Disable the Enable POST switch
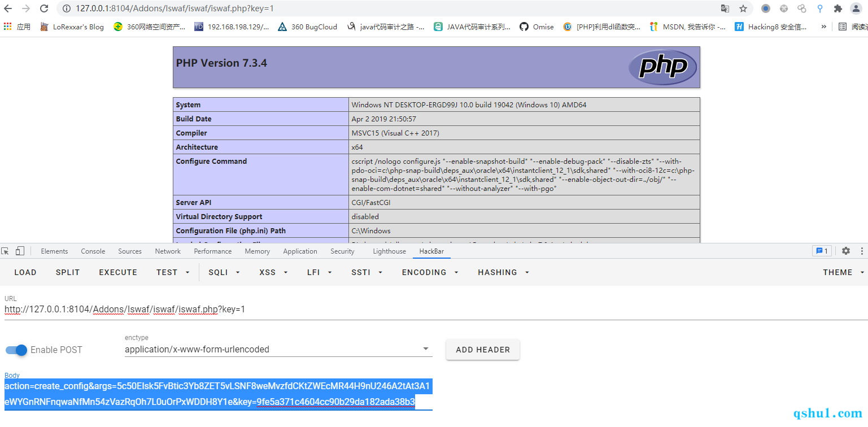 [x=16, y=350]
